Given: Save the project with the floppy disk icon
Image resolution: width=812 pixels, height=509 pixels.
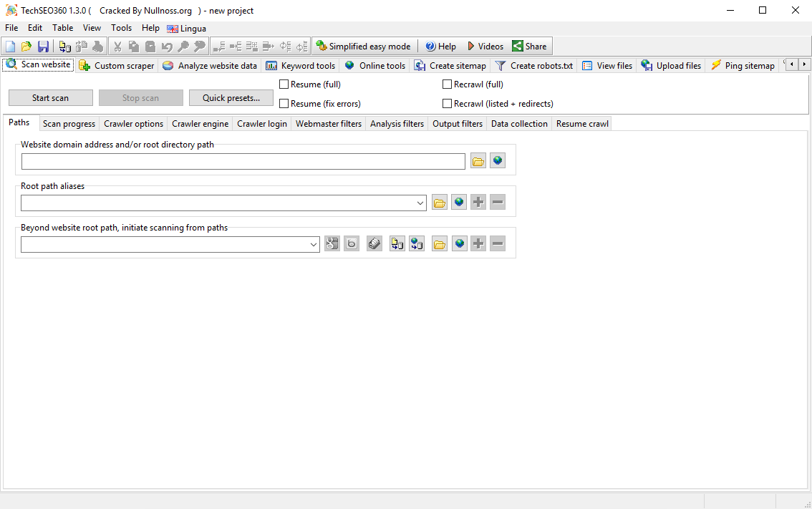Looking at the screenshot, I should (x=43, y=47).
